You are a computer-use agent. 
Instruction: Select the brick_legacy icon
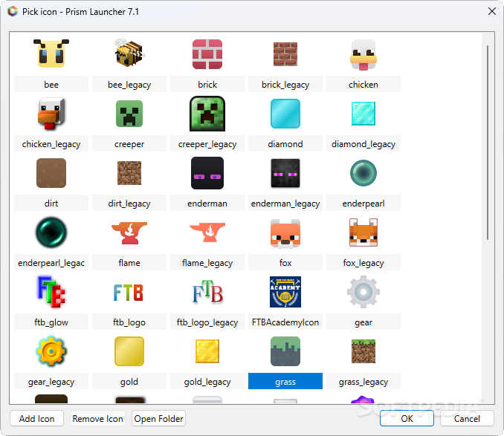tap(285, 54)
